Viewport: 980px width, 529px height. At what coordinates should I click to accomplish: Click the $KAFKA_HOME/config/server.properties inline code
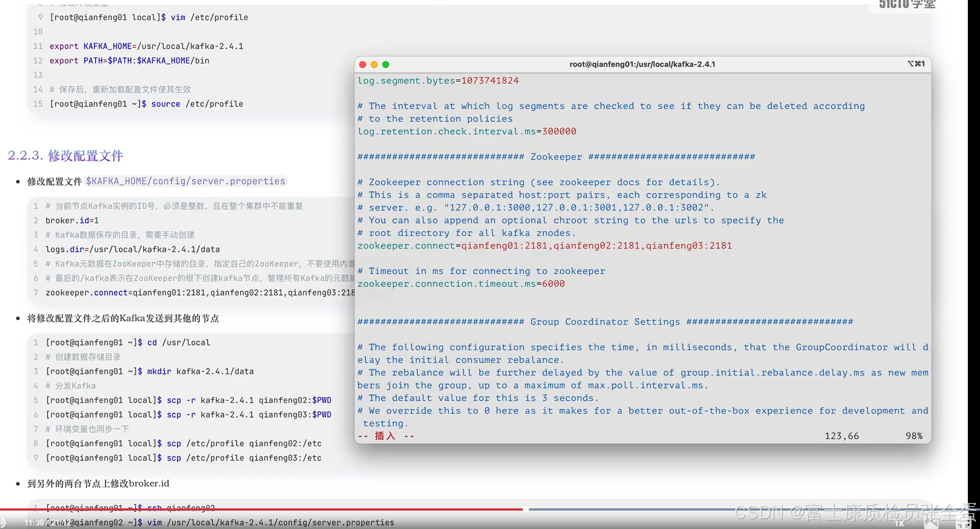pos(185,181)
